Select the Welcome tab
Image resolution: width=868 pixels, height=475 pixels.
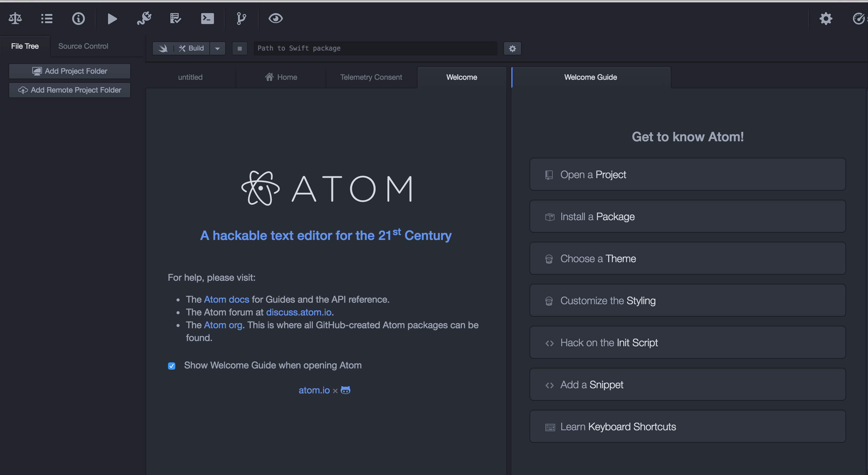(x=462, y=77)
